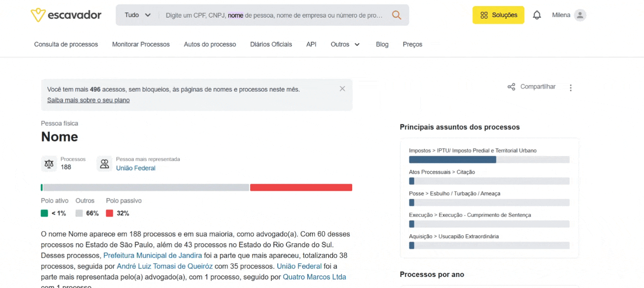Click the 32% Polo passivo value

click(x=123, y=213)
